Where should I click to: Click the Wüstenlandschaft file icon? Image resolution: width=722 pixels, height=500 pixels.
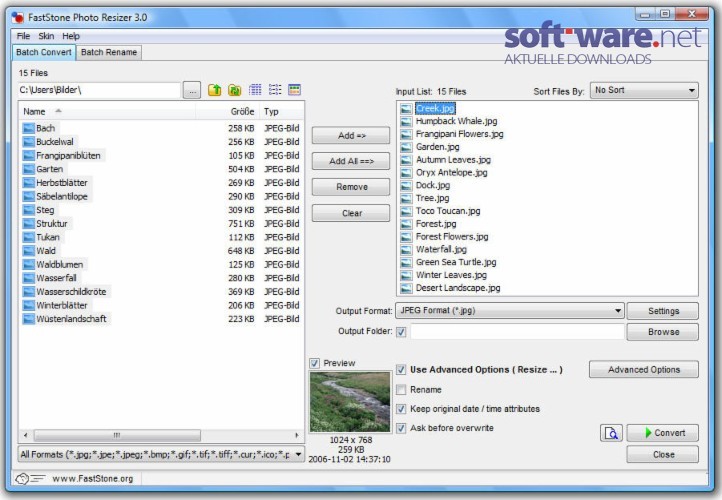pos(29,319)
